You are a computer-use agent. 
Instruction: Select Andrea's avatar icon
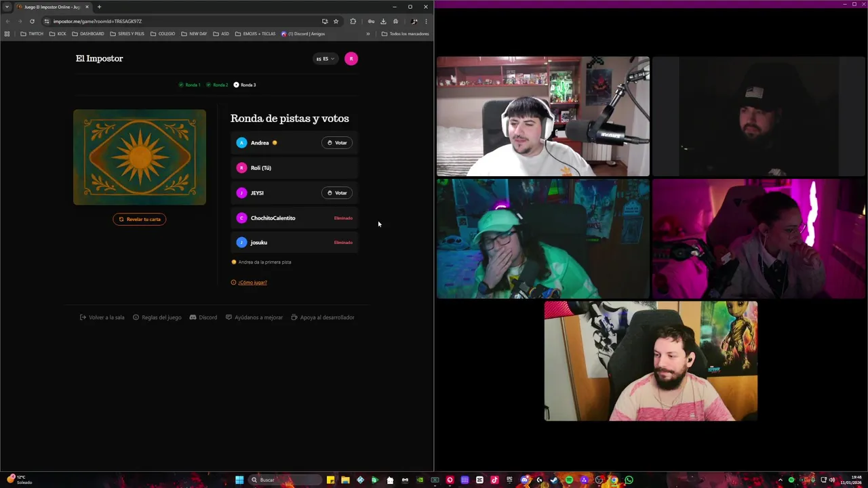pos(241,143)
